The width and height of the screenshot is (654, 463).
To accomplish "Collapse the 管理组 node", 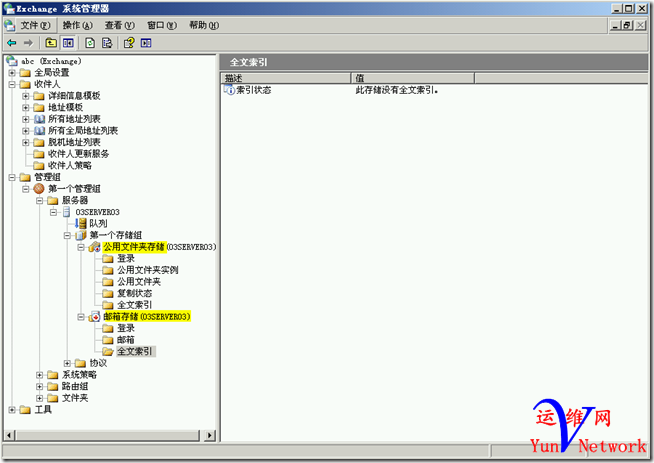I will (12, 177).
